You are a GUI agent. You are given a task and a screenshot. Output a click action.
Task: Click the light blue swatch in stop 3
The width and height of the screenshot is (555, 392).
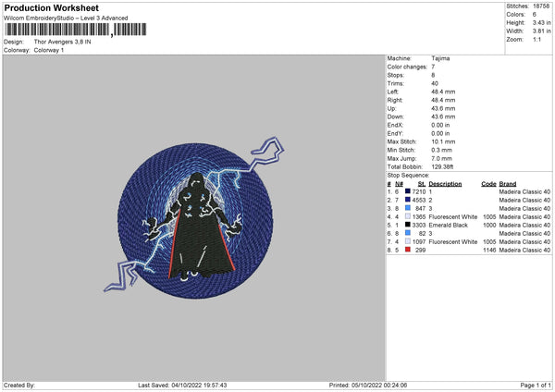click(x=408, y=208)
